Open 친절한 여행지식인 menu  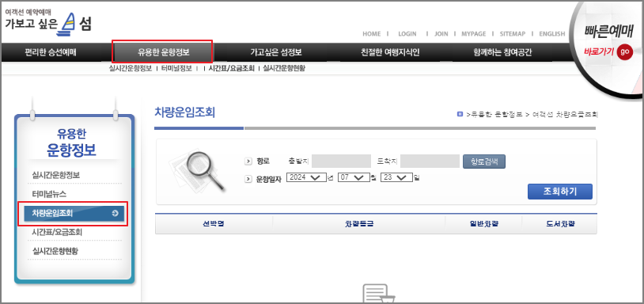(390, 52)
